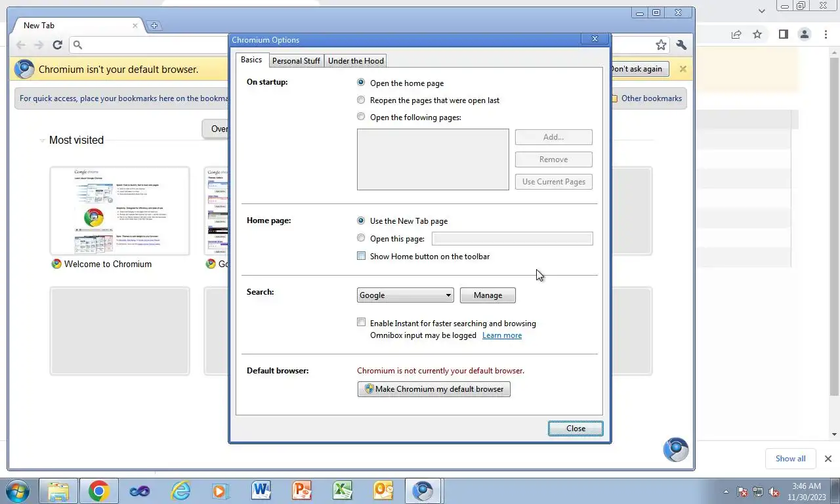Open a new tab with plus button
Screen dimensions: 840x504
point(154,26)
